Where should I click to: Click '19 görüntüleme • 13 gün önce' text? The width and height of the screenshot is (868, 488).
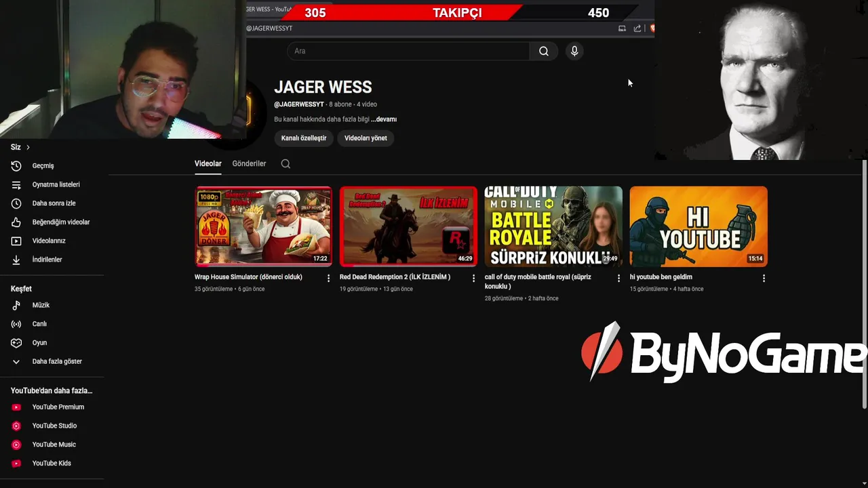(x=376, y=289)
